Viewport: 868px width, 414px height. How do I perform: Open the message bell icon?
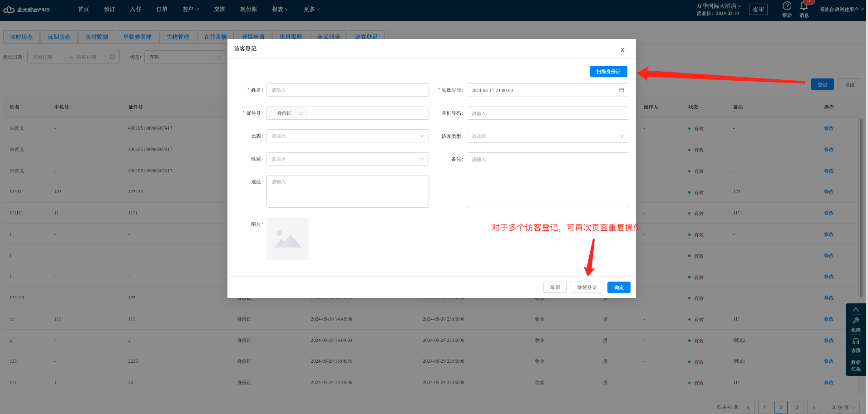pyautogui.click(x=804, y=6)
